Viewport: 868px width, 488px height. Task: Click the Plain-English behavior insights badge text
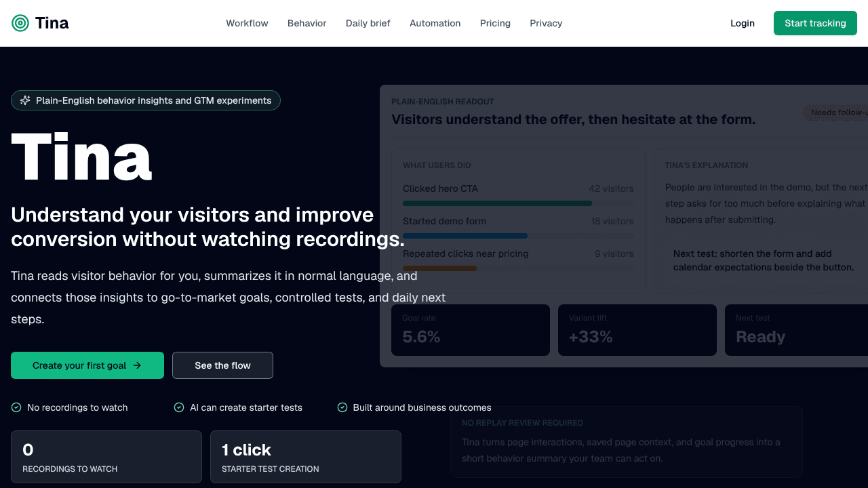(153, 100)
